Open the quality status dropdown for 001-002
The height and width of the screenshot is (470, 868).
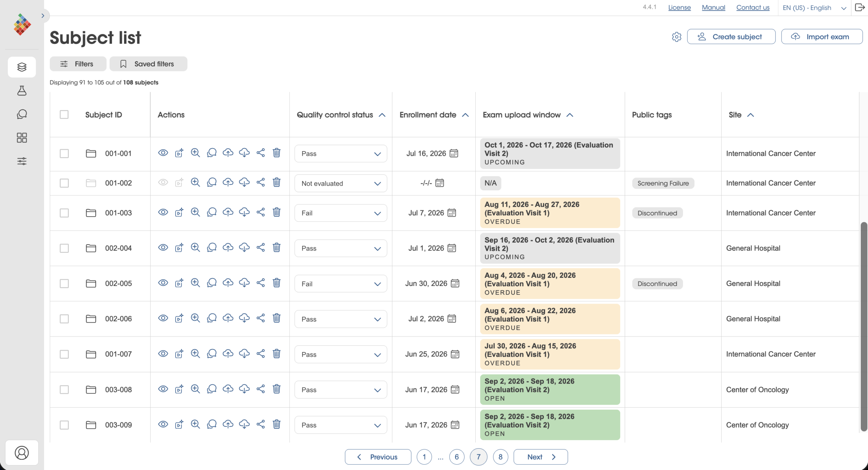(341, 183)
